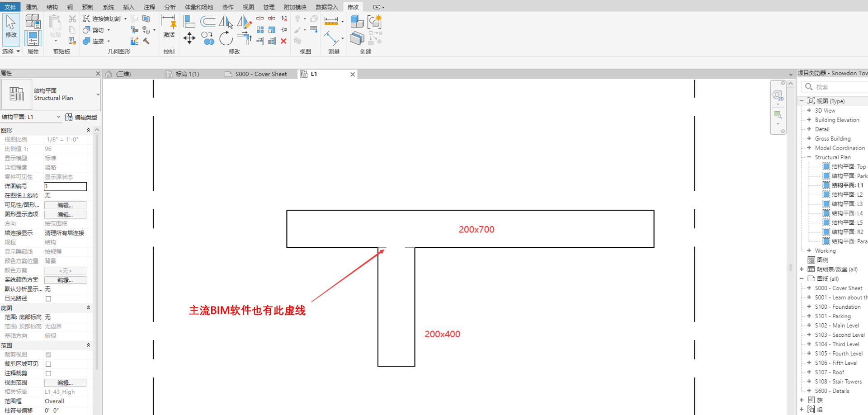868x415 pixels.
Task: Select the Move tool in the ribbon
Action: pyautogui.click(x=189, y=38)
